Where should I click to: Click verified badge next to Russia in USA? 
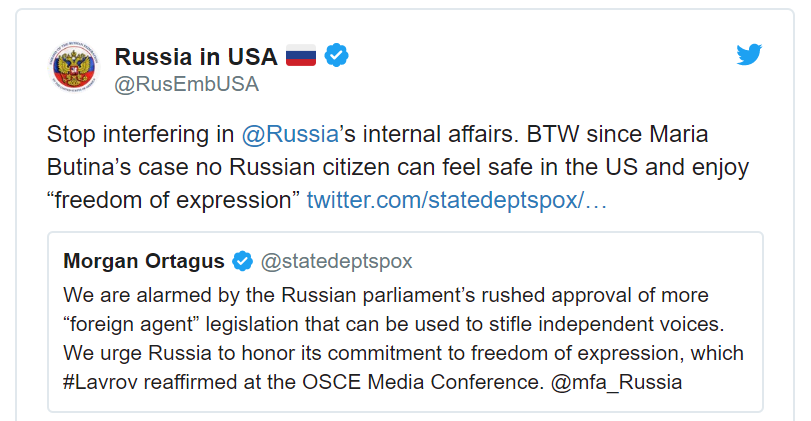336,55
